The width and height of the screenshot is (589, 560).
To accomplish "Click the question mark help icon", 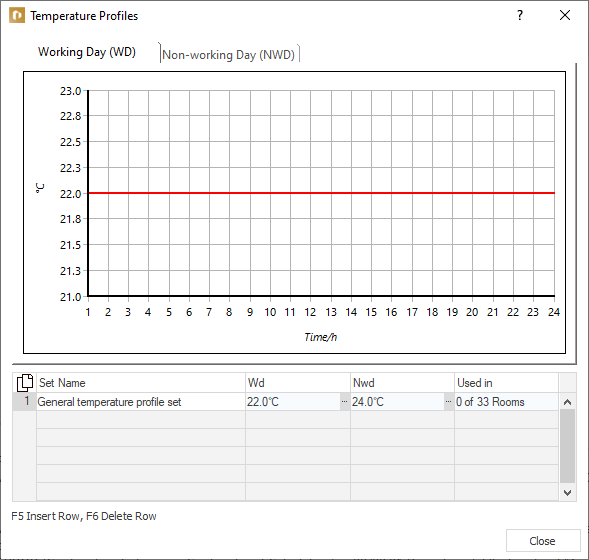I will [x=520, y=15].
